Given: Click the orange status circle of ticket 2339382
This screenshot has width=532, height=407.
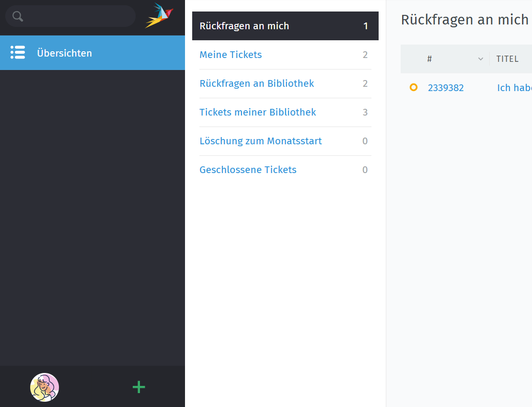Looking at the screenshot, I should 414,87.
